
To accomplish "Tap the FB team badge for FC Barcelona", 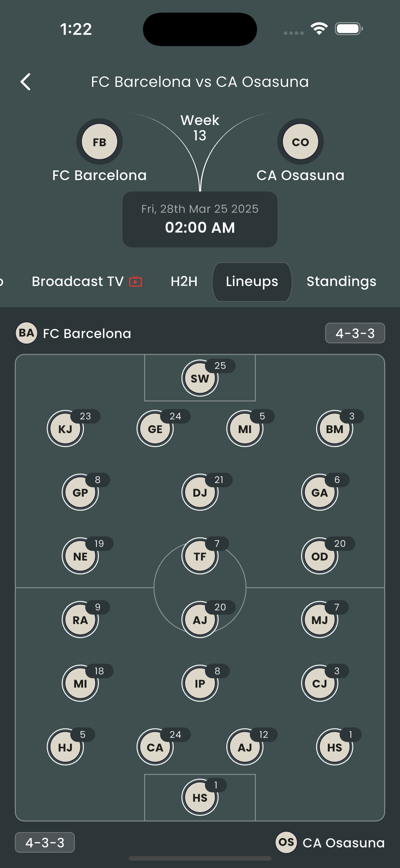I will 99,142.
